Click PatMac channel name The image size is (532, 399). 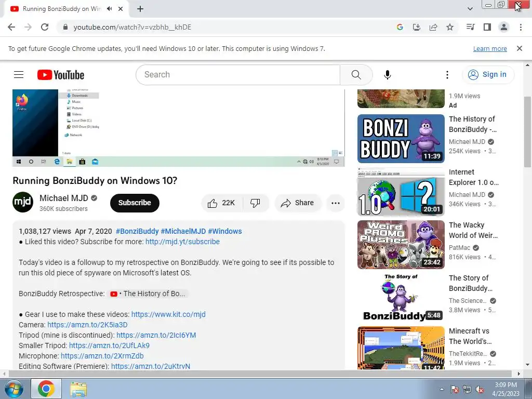point(459,248)
